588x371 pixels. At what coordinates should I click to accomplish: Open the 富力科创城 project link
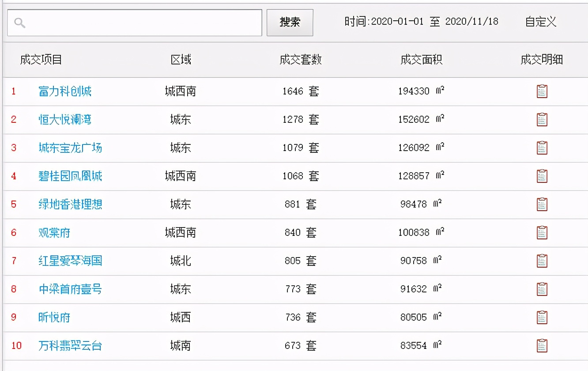click(64, 91)
